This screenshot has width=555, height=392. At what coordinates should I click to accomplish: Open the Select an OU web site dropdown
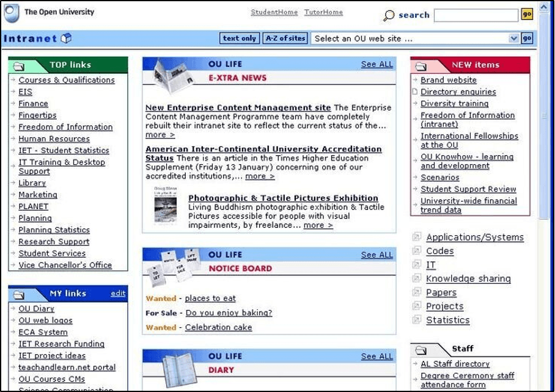[513, 38]
